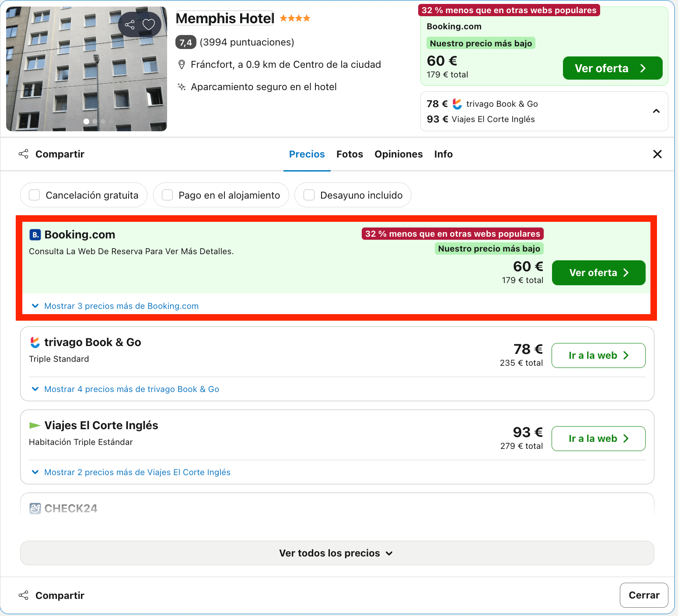Screen dimensions: 678x616
Task: Click Nuestro precio más bajo label in top box
Action: [481, 43]
